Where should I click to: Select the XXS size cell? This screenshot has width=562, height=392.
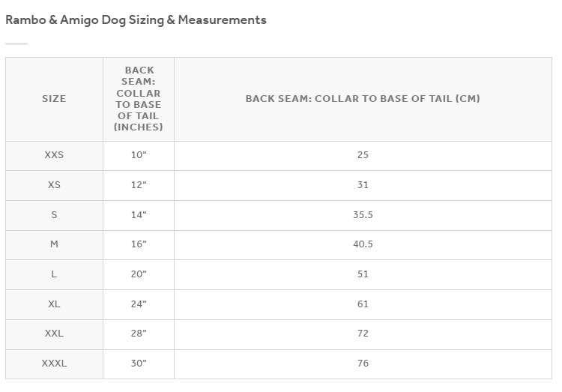click(x=54, y=155)
